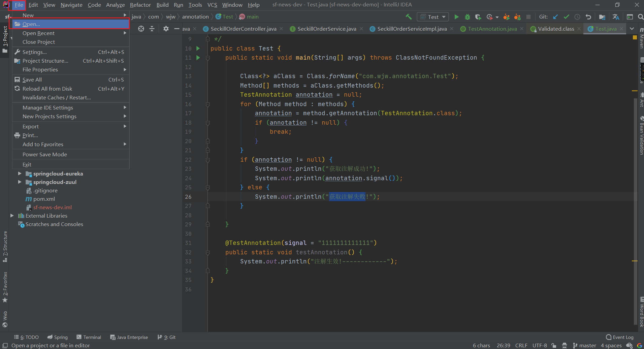Open the VCS menu
Screen dimensions: 644x349
(x=212, y=5)
